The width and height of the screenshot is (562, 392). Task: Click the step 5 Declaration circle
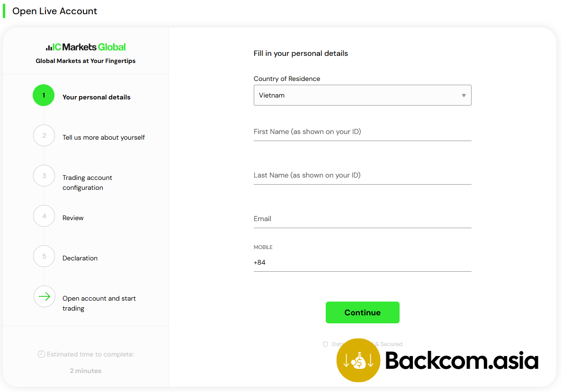click(44, 256)
